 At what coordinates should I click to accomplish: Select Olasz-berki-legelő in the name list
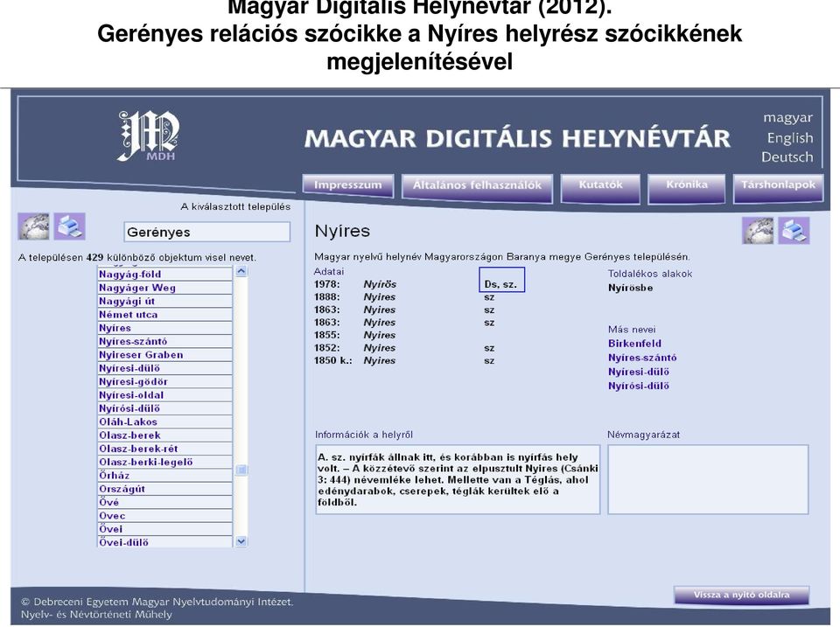pos(165,462)
